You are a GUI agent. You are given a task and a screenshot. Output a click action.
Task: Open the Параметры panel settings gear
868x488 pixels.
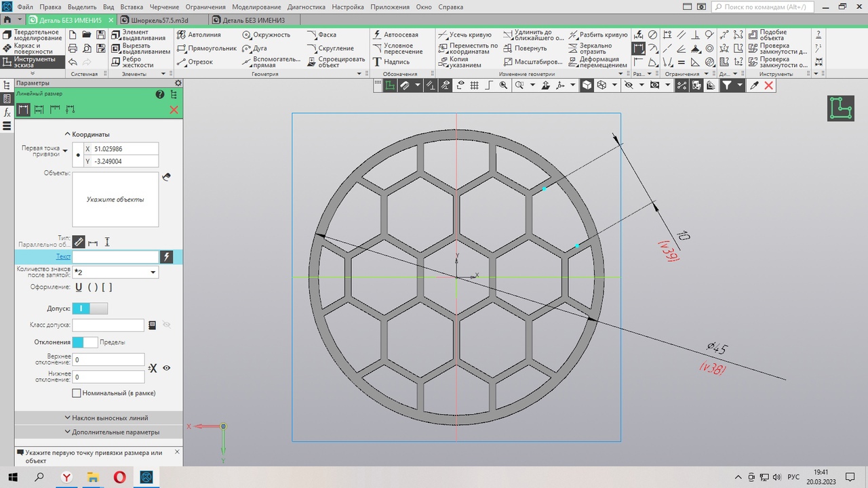[178, 83]
